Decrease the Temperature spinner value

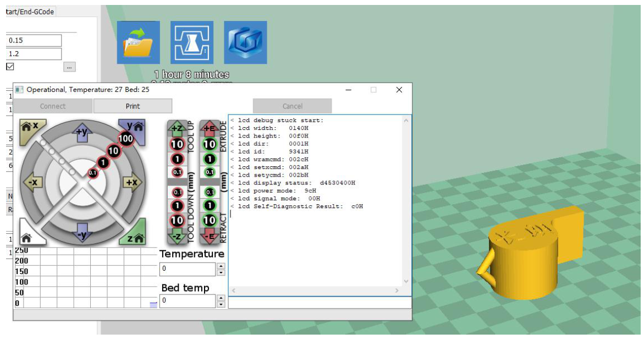221,272
